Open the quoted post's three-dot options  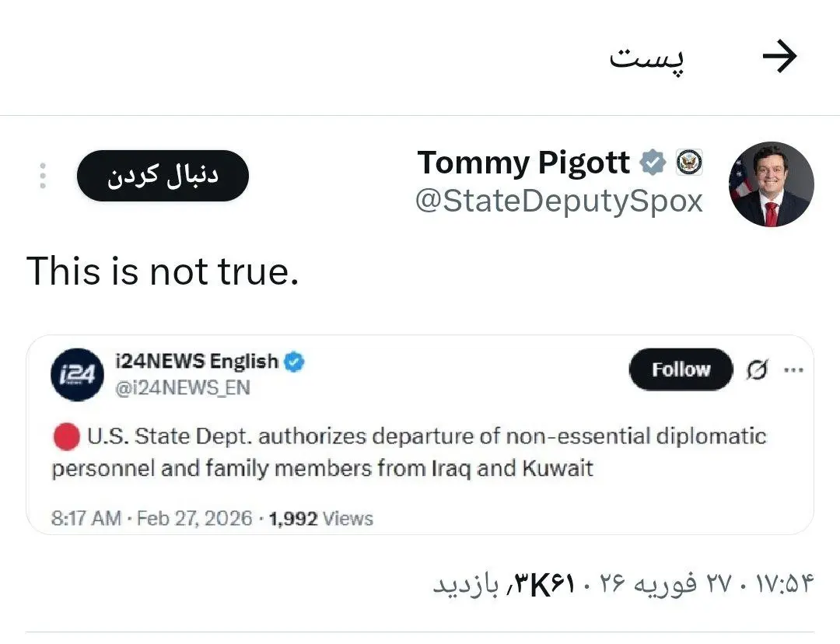click(793, 369)
